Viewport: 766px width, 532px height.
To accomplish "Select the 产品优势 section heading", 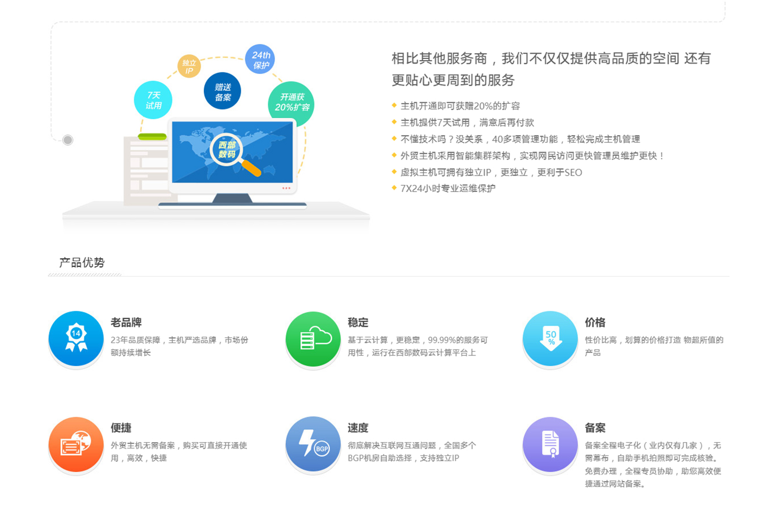I will pyautogui.click(x=82, y=262).
